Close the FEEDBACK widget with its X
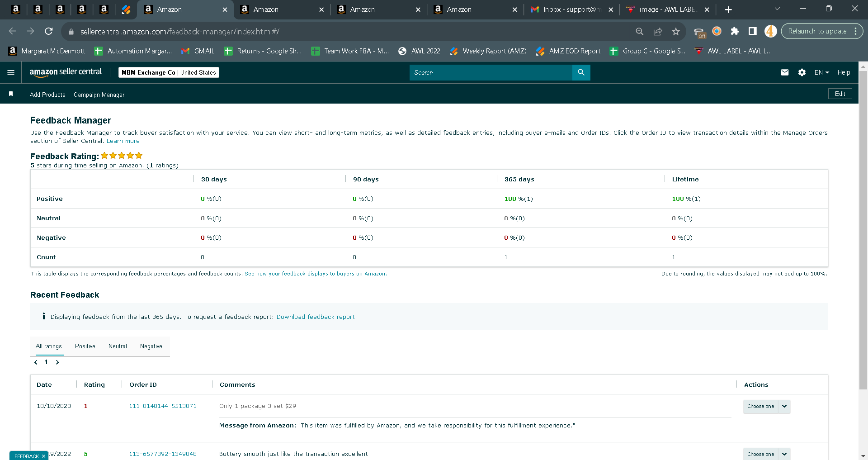Image resolution: width=868 pixels, height=460 pixels. point(43,456)
